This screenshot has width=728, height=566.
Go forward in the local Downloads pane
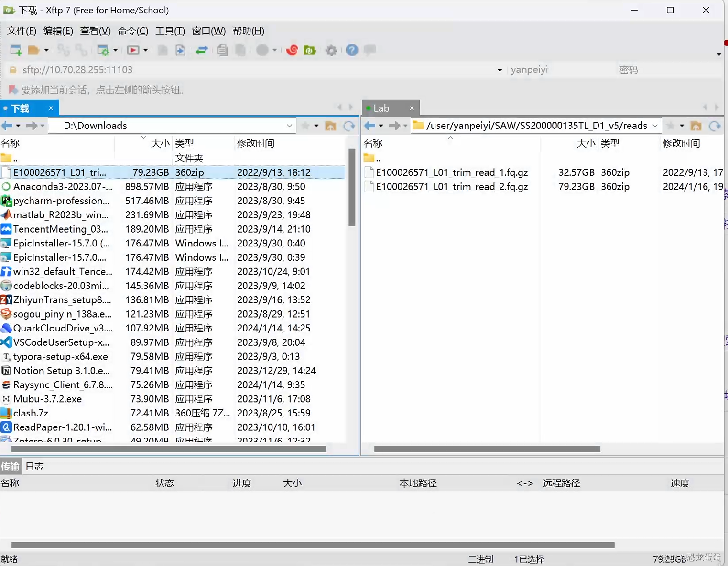[32, 126]
